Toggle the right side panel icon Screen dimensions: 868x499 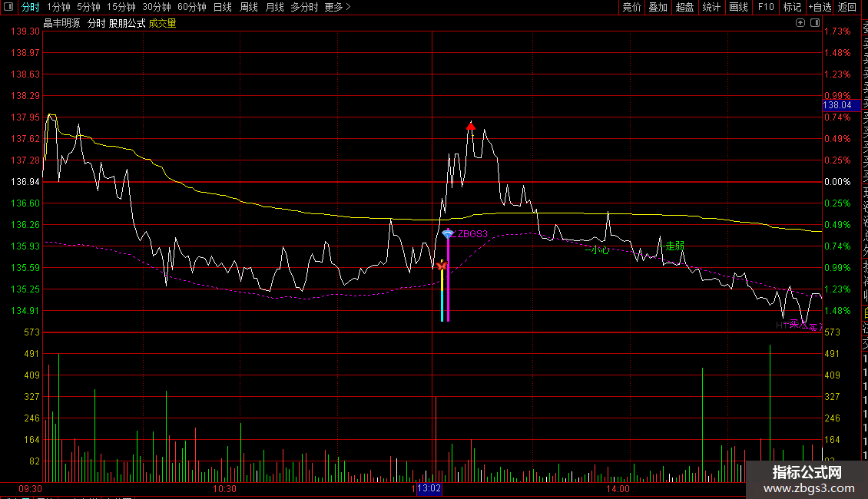point(815,23)
